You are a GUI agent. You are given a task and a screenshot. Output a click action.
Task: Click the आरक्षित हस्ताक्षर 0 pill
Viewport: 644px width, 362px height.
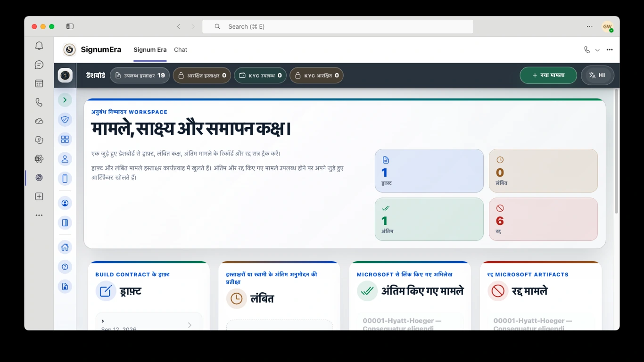[202, 75]
